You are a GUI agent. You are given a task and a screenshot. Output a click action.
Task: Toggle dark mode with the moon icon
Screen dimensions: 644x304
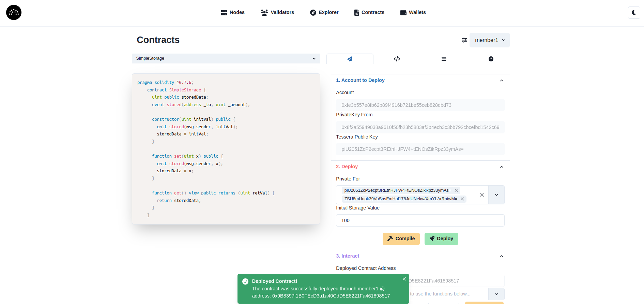click(x=634, y=13)
